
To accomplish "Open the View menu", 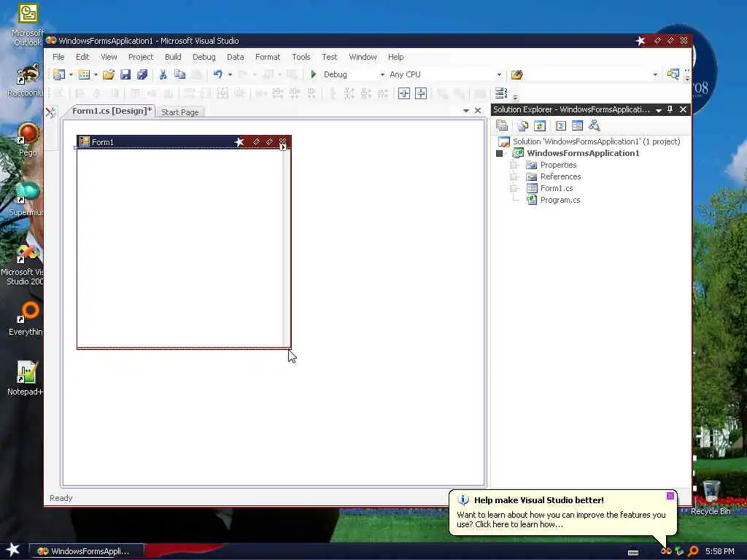I will click(109, 57).
